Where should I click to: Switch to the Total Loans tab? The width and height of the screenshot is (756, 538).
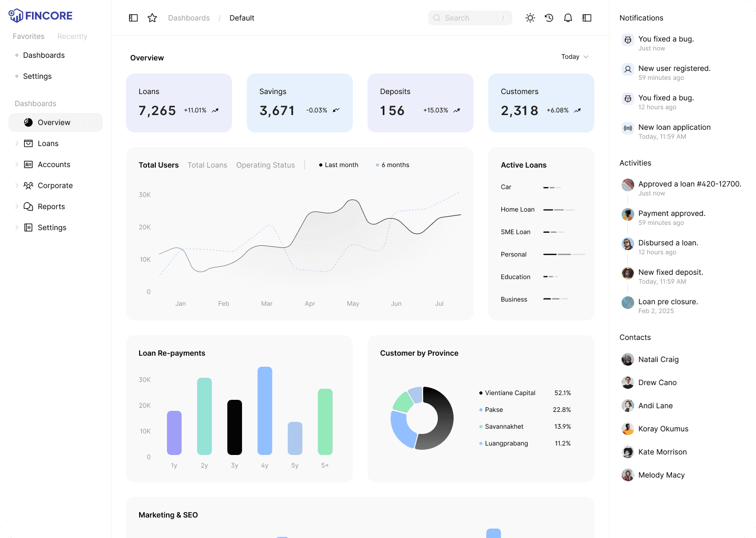click(207, 165)
